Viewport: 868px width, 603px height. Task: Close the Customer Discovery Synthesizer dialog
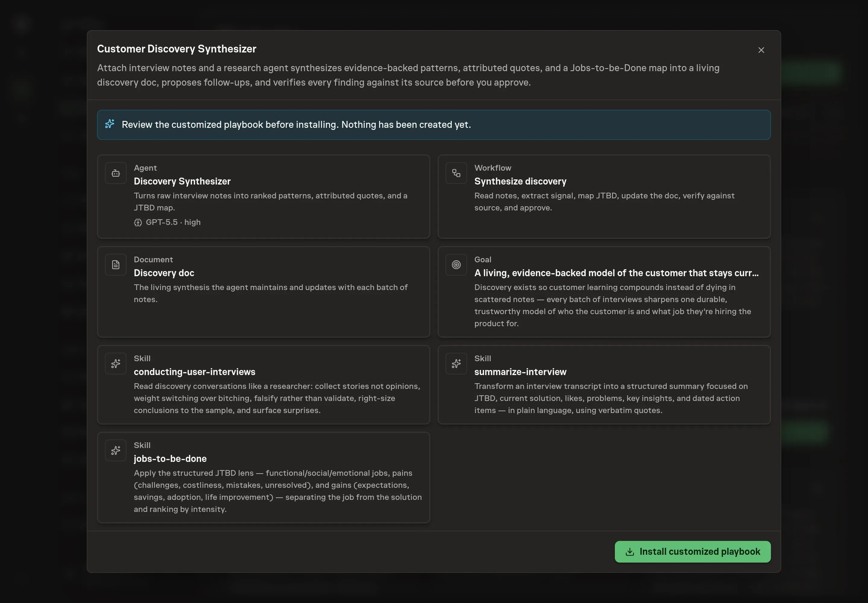[x=761, y=50]
